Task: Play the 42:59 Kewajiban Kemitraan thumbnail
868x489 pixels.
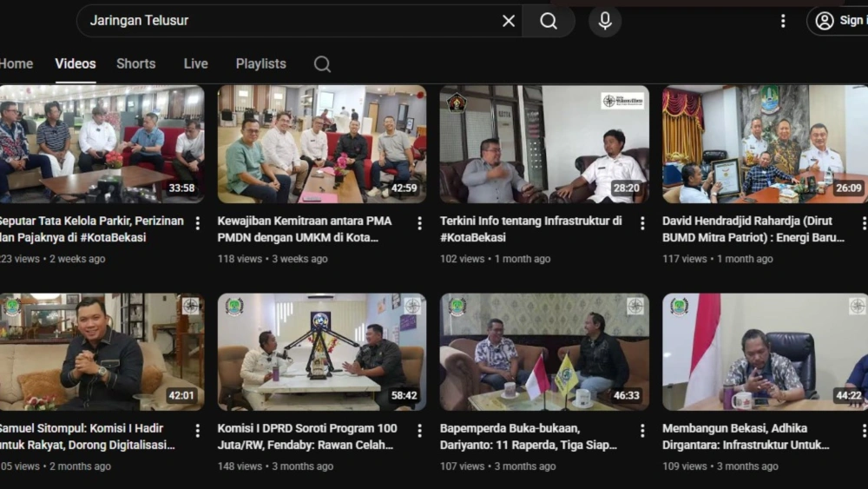Action: click(x=322, y=144)
